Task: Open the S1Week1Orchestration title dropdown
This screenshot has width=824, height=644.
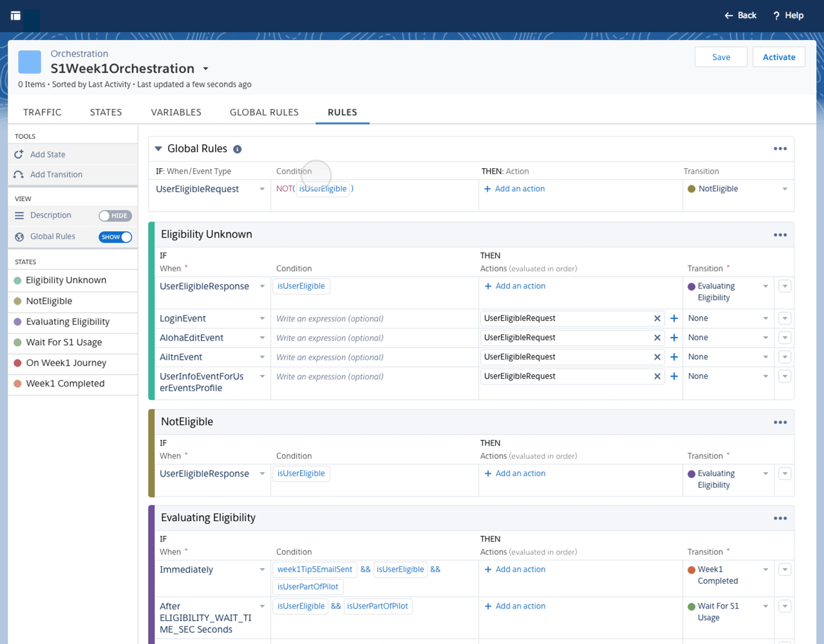Action: pos(206,69)
